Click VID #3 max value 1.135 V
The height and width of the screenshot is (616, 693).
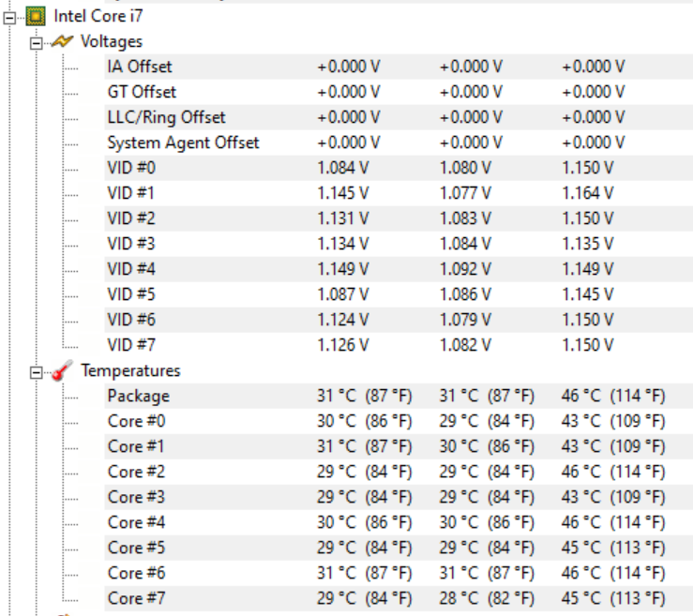pyautogui.click(x=587, y=244)
